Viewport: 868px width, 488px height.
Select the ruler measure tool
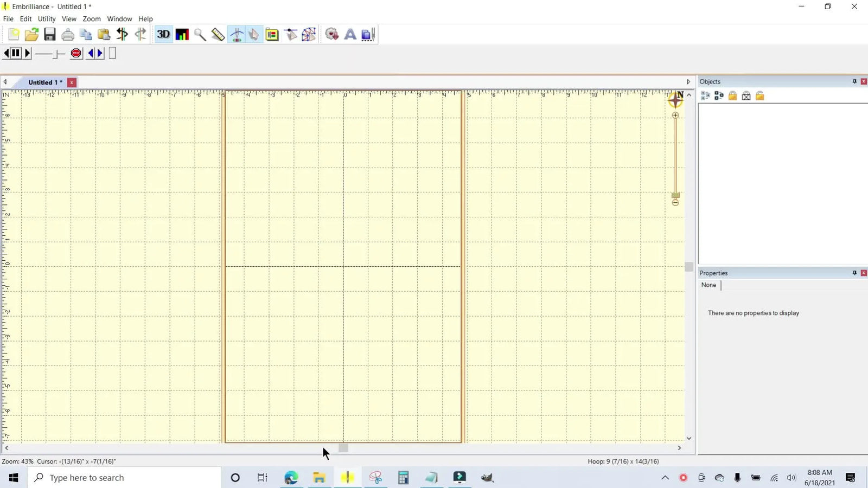click(x=218, y=35)
